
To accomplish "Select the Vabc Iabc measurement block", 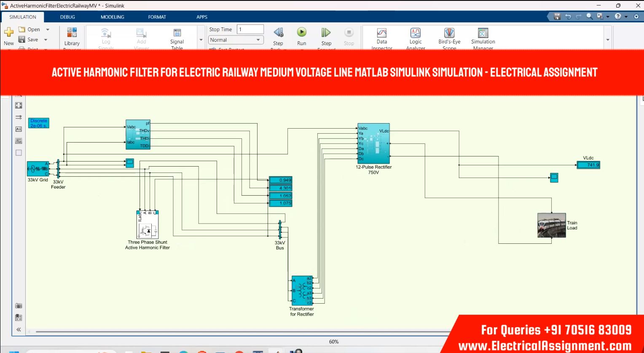I will click(x=138, y=135).
